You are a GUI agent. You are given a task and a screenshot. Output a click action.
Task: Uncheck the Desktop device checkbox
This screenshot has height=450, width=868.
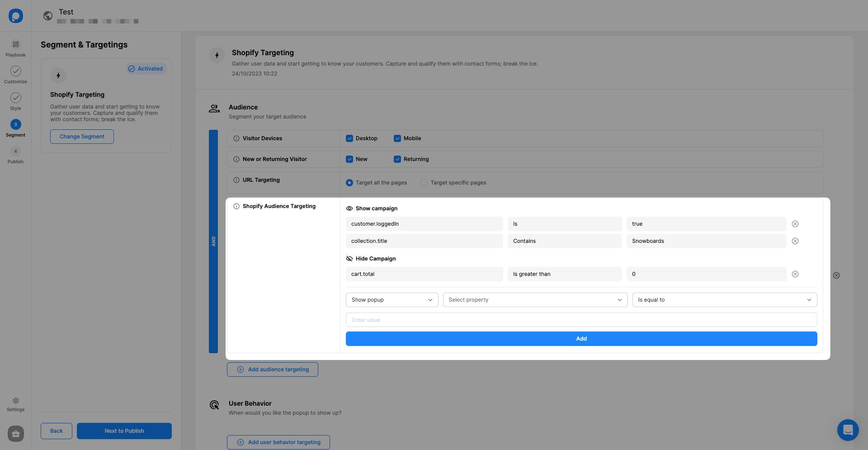click(349, 138)
